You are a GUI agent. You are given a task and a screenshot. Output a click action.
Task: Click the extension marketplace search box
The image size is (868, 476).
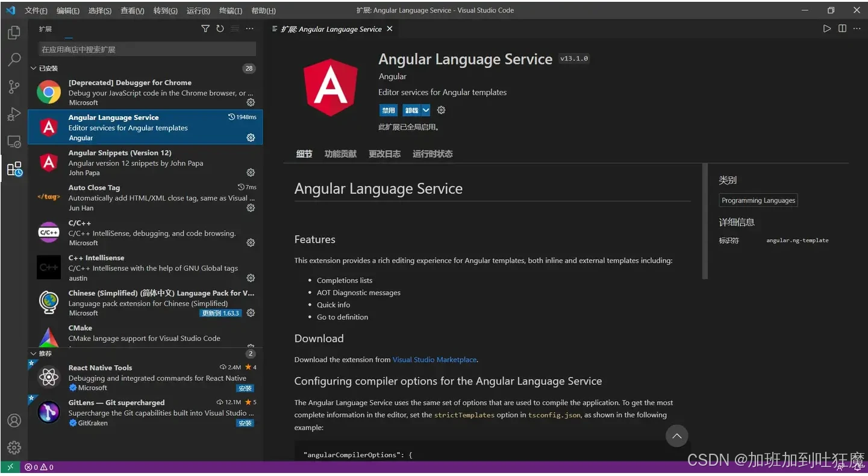pos(148,49)
